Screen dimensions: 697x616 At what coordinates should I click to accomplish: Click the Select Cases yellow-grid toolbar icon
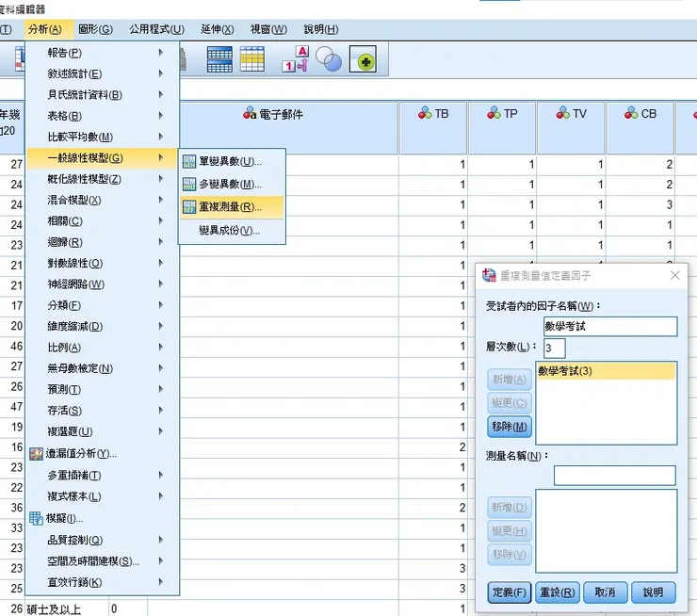pos(252,59)
